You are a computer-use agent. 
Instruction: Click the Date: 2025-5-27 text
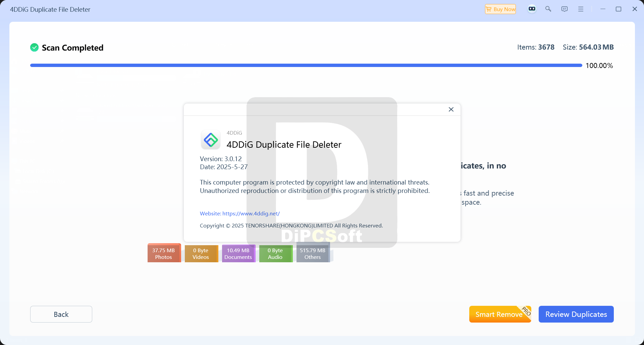[x=224, y=167]
